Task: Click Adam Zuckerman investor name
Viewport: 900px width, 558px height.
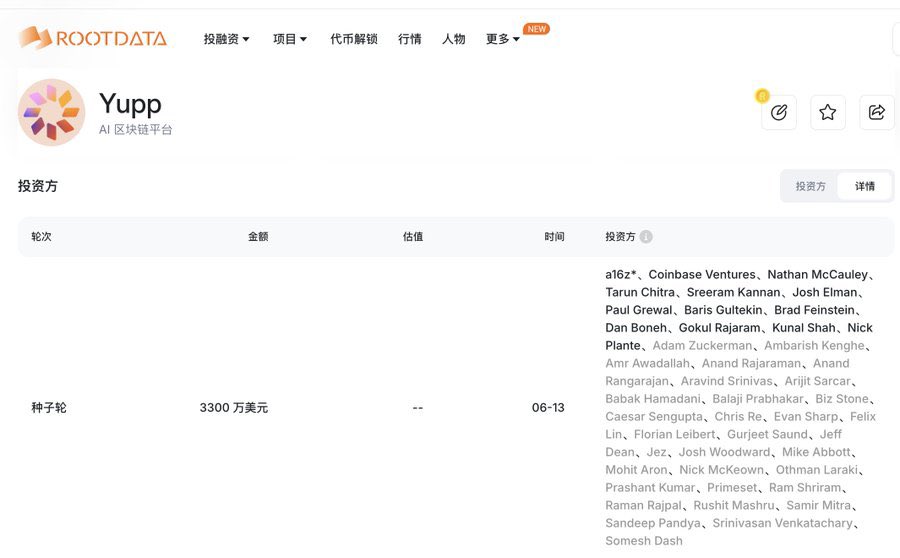Action: [702, 346]
